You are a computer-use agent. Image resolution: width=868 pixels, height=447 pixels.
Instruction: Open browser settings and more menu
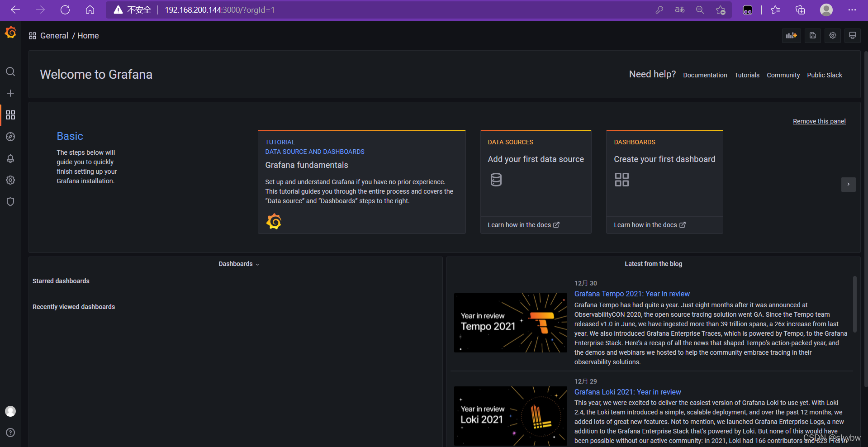[852, 10]
